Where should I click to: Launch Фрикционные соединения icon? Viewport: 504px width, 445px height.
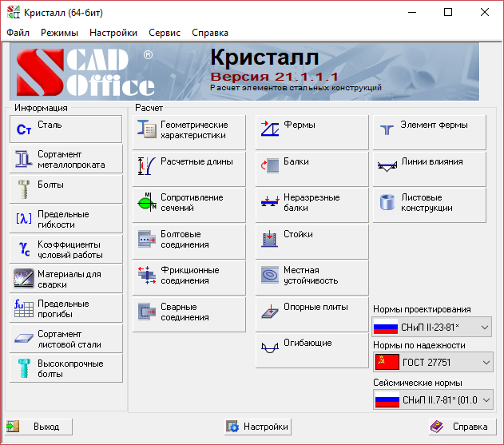pos(147,276)
